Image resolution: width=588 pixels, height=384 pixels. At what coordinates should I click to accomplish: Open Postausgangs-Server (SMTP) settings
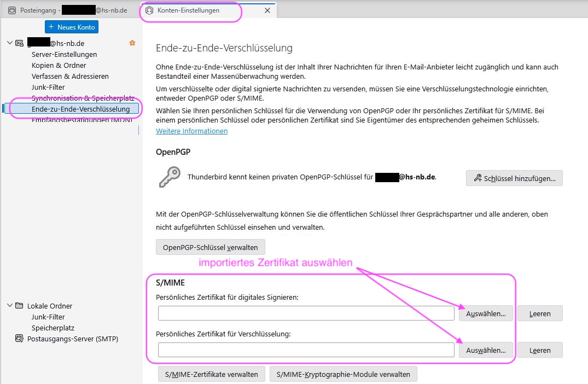click(x=72, y=339)
